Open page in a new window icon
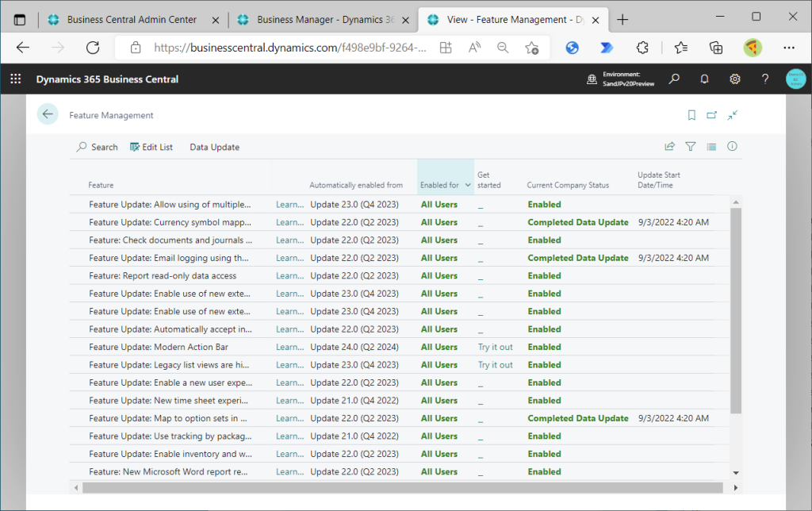Screen dimensions: 812x511 point(711,115)
